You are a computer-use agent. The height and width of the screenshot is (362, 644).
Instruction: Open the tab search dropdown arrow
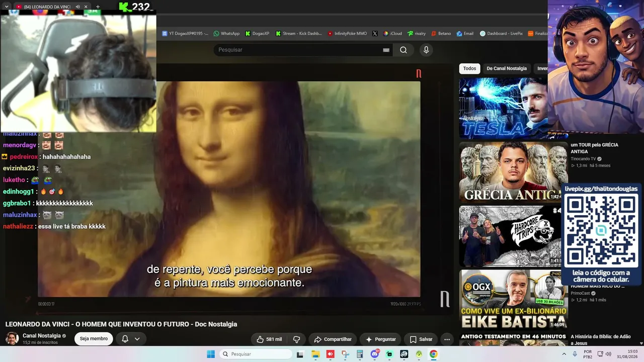tap(7, 7)
